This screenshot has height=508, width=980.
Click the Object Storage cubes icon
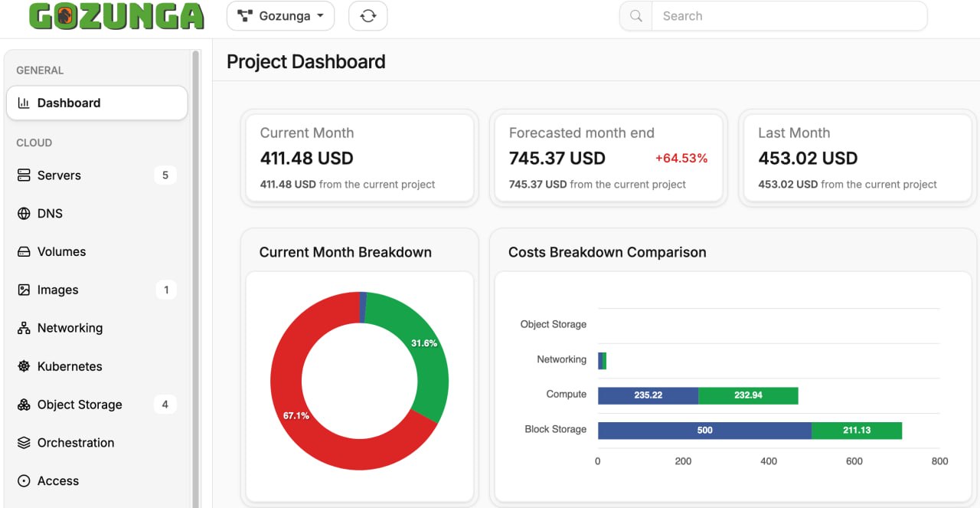click(24, 405)
